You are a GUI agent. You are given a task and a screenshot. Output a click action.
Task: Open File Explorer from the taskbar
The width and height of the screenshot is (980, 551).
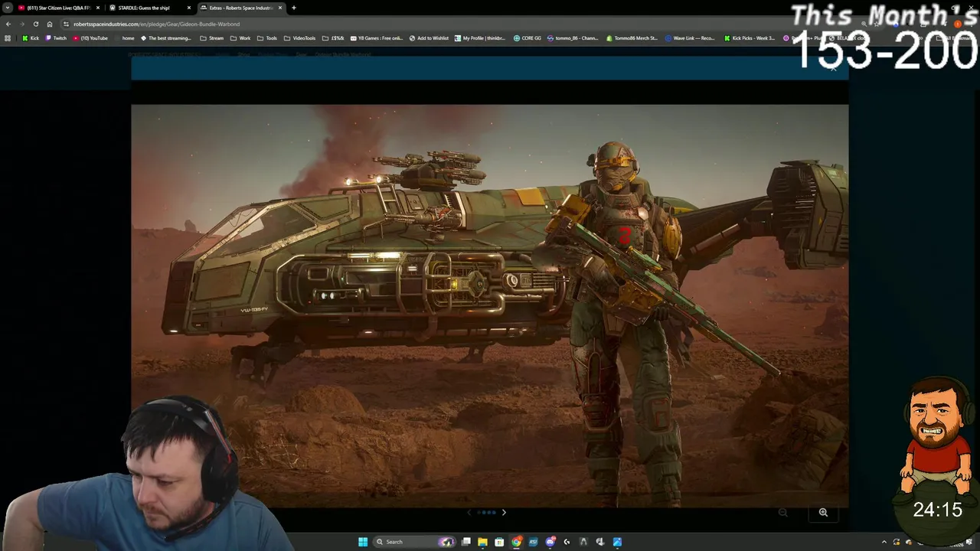click(x=482, y=542)
